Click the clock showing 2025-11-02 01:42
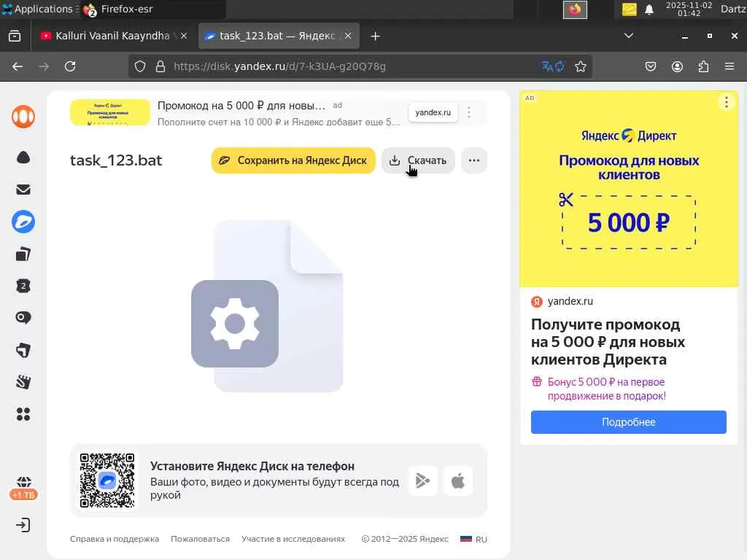 (x=689, y=9)
